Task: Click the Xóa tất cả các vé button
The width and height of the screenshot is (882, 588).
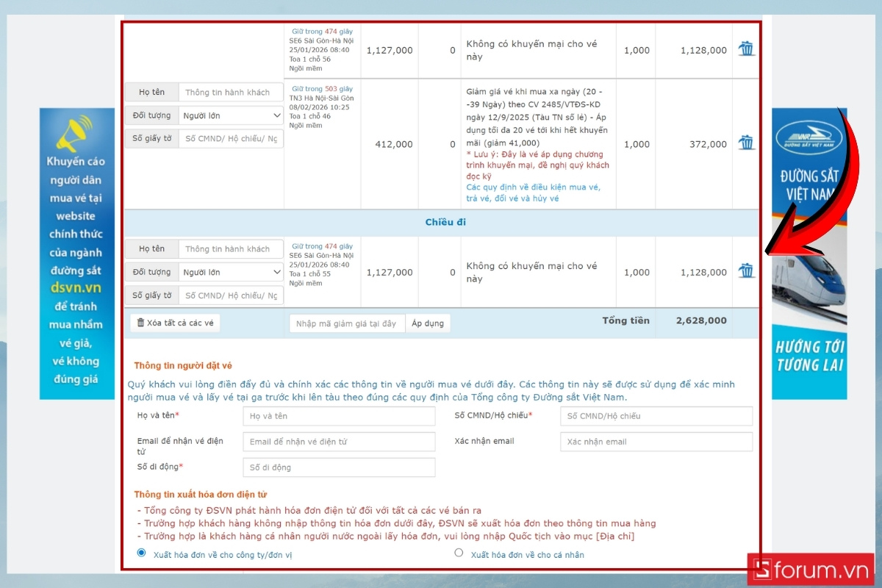Action: pyautogui.click(x=175, y=323)
